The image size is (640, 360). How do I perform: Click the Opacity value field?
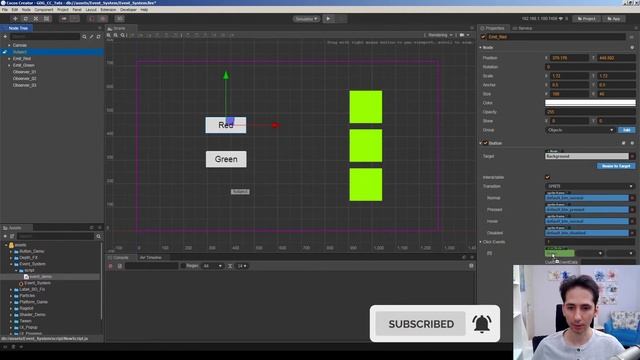click(x=590, y=112)
